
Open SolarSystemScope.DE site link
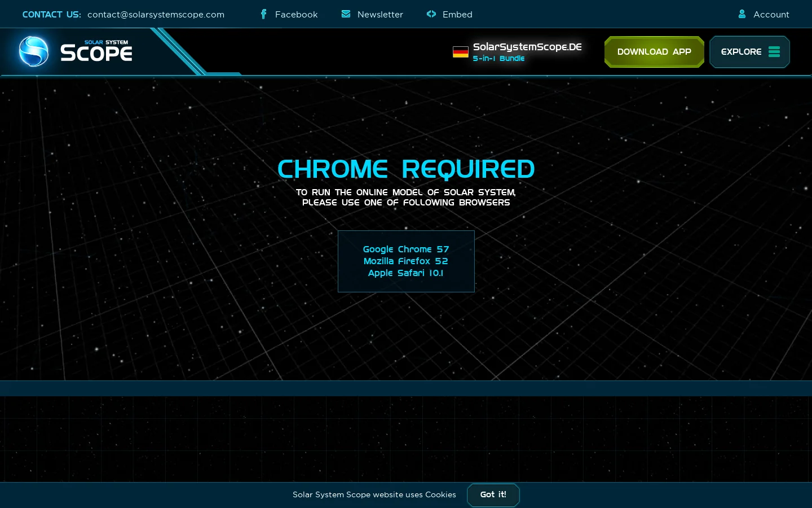pos(527,47)
